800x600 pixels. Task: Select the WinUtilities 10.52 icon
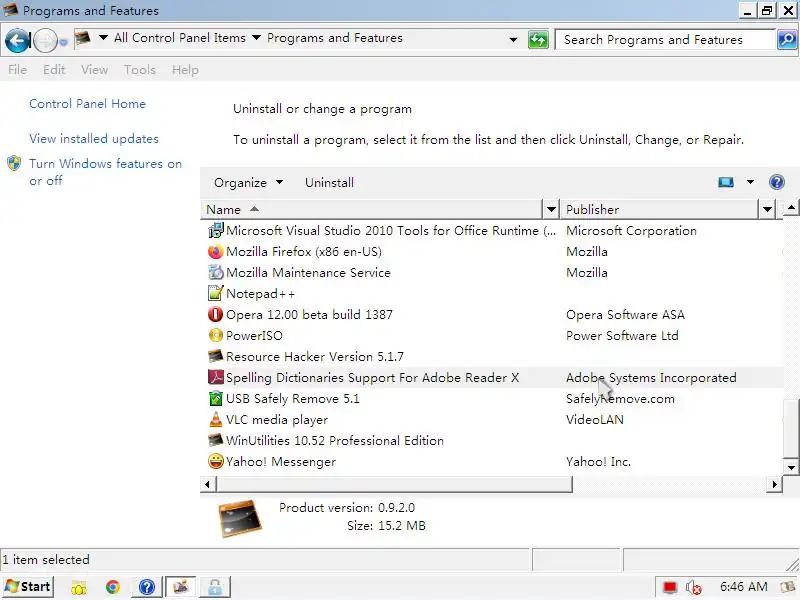pos(216,440)
